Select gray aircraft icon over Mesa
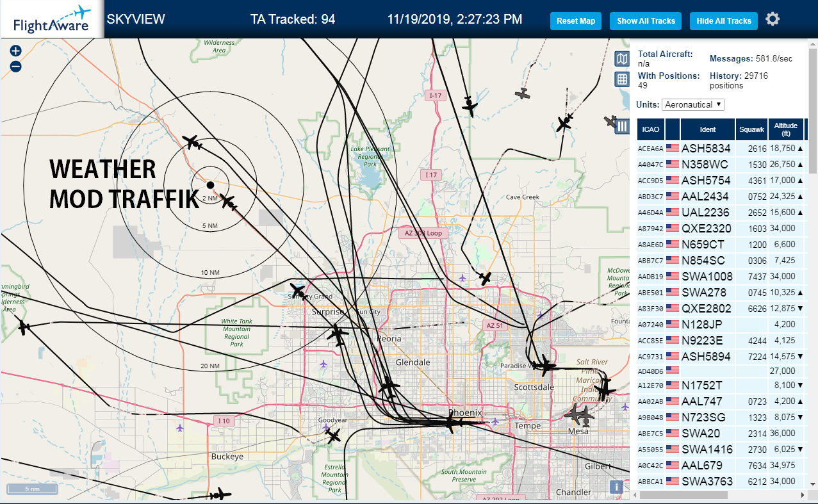Image resolution: width=818 pixels, height=504 pixels. point(580,414)
